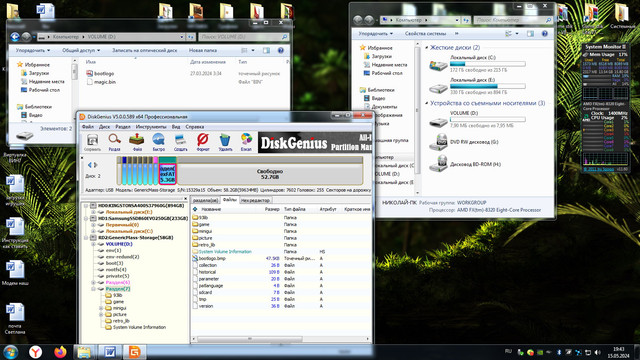The width and height of the screenshot is (640, 360).
Task: Click the help icon in VOLUME (D:) window
Action: pyautogui.click(x=280, y=50)
